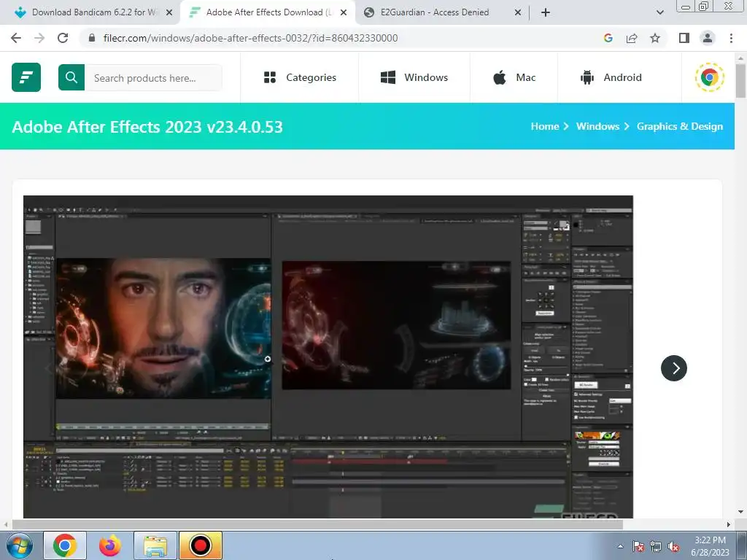Click the network tray icon
This screenshot has height=560, width=747.
coord(656,547)
